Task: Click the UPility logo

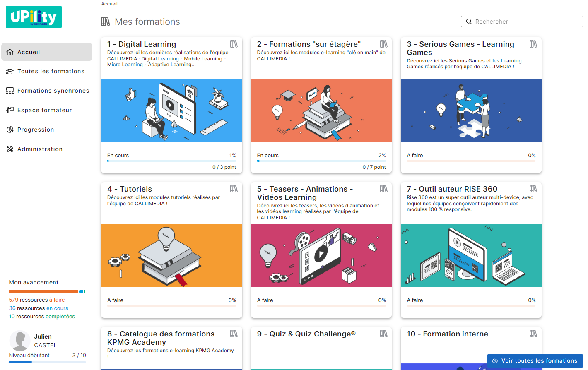Action: (34, 17)
